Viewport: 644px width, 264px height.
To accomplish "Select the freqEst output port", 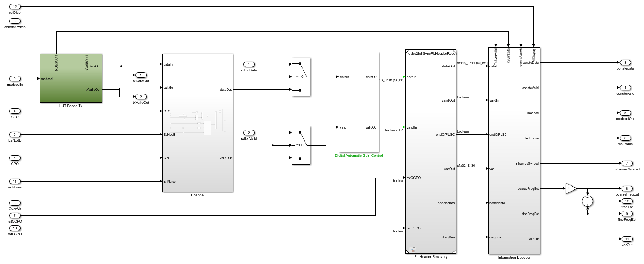I will click(x=627, y=201).
